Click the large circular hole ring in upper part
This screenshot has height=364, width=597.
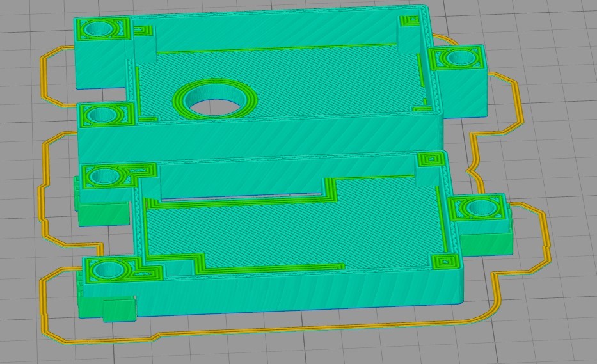pyautogui.click(x=215, y=99)
